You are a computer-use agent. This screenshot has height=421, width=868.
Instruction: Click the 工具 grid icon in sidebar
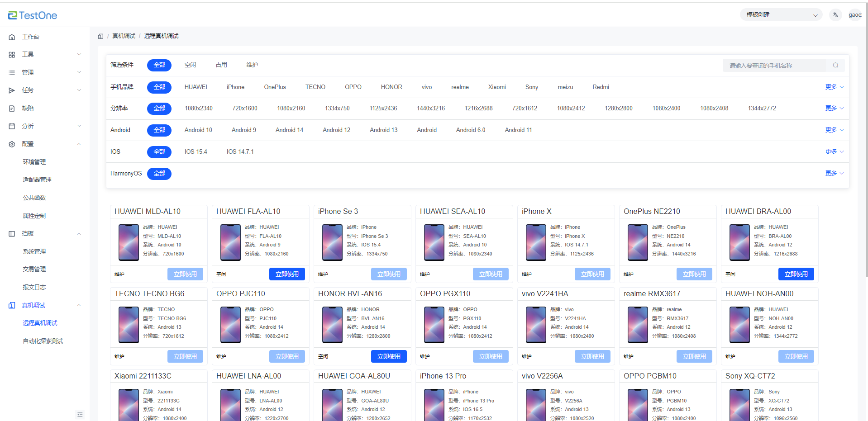pos(12,55)
